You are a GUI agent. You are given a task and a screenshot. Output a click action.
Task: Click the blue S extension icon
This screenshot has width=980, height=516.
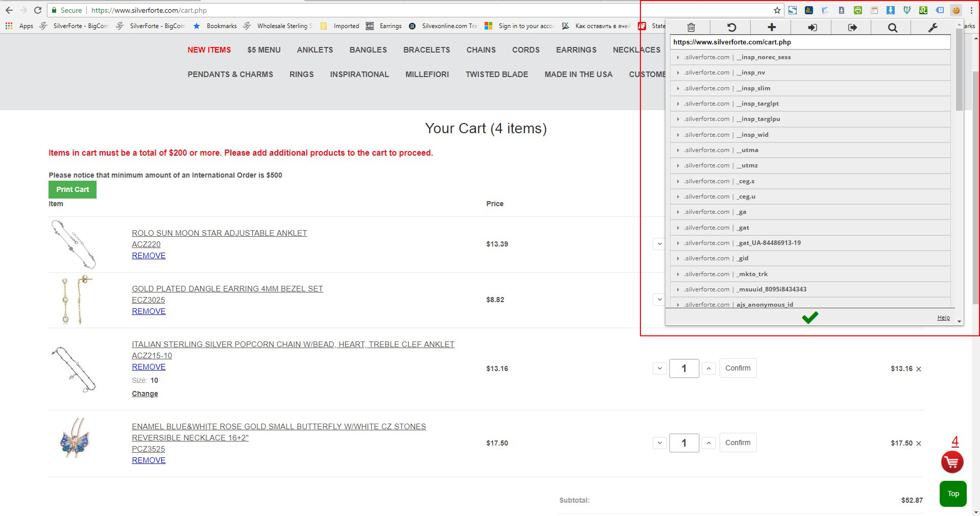point(793,10)
